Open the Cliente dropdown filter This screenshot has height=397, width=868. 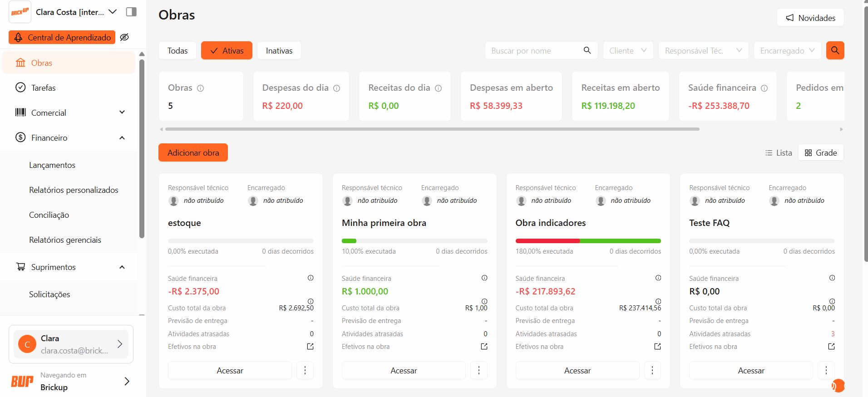627,51
